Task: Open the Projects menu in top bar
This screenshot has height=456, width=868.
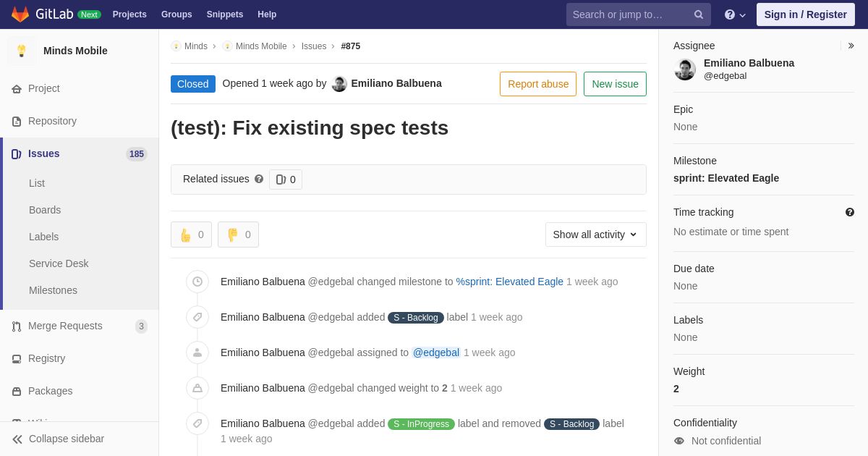Action: [129, 14]
